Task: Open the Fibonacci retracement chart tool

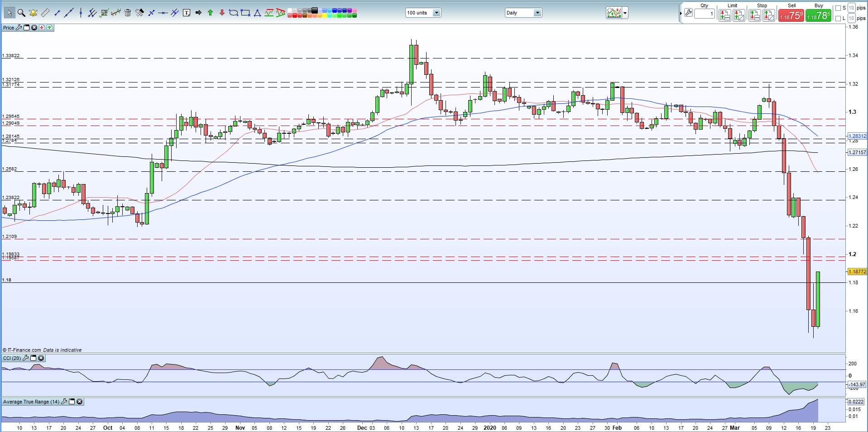Action: 104,13
